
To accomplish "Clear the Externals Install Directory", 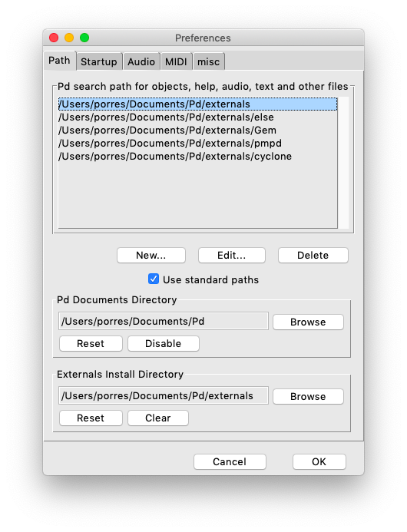I will 158,418.
